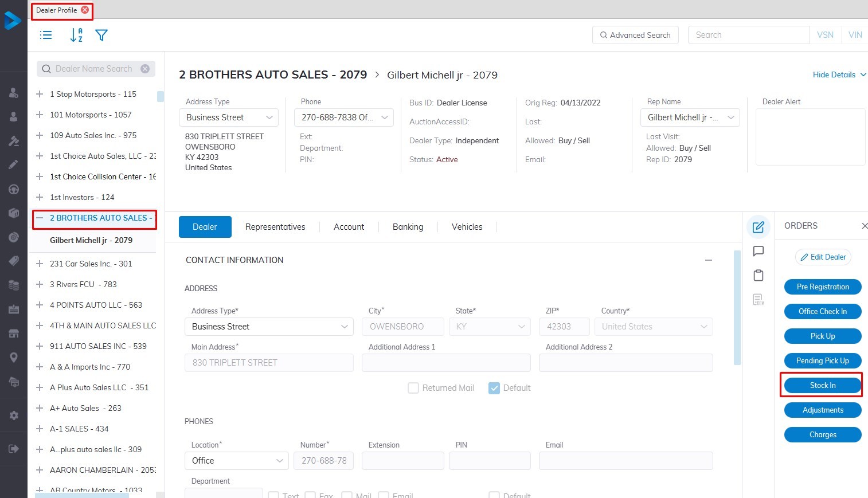Open the Rep Name dropdown
The image size is (868, 498).
(x=690, y=117)
